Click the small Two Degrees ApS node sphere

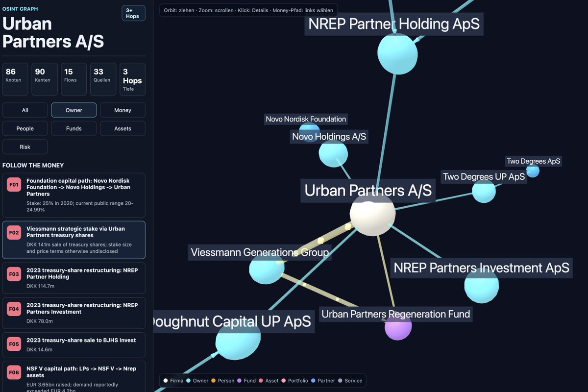533,171
